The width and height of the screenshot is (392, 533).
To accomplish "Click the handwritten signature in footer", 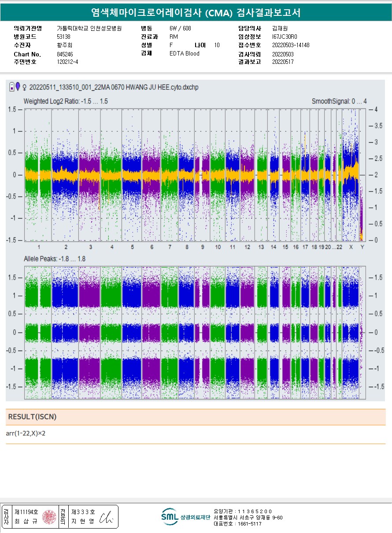I will [x=106, y=517].
